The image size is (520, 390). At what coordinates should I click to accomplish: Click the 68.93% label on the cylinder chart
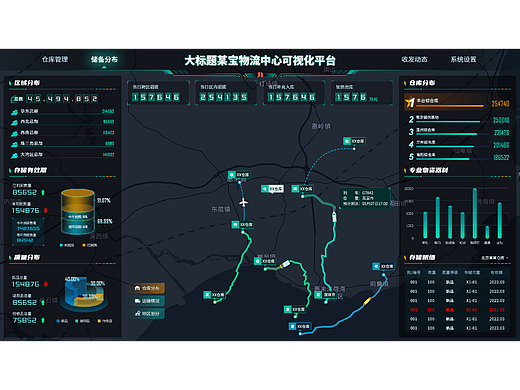coord(105,221)
